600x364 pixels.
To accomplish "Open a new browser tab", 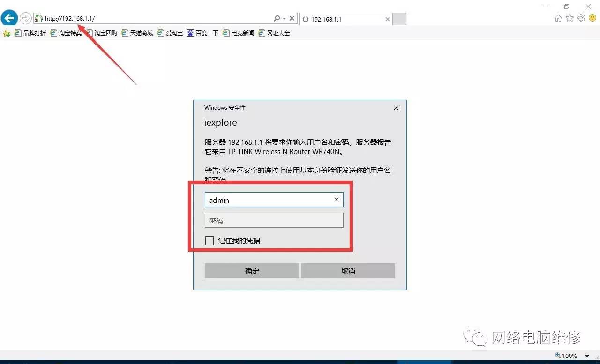I will tap(399, 19).
